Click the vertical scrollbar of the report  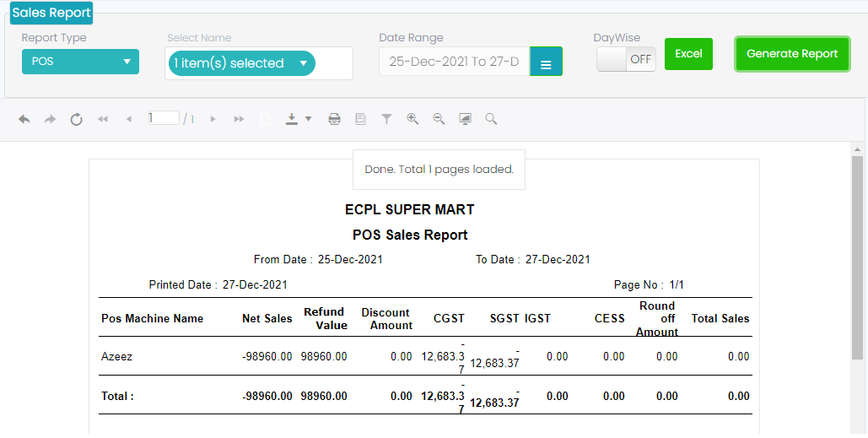(857, 253)
